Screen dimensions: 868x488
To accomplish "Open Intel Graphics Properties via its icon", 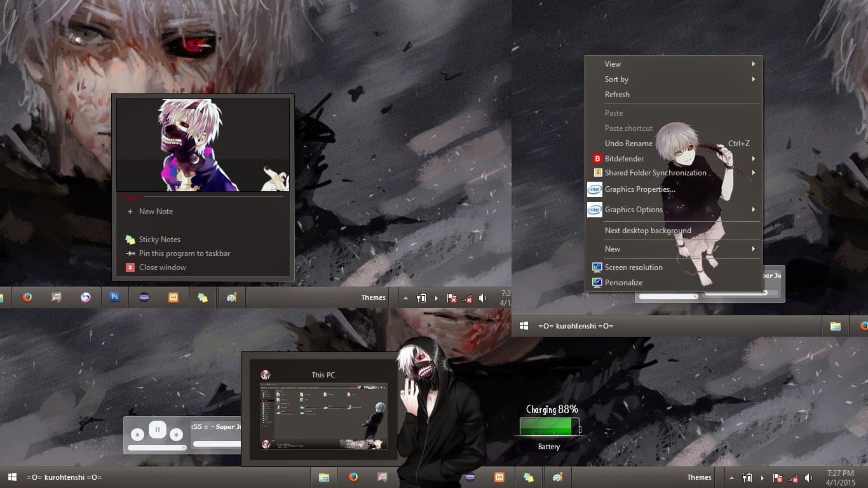I will (x=594, y=189).
